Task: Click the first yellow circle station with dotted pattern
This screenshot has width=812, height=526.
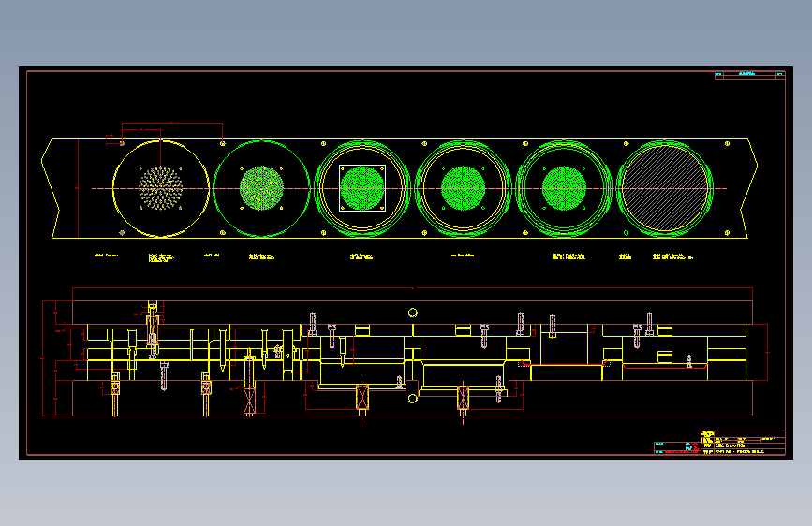Action: pyautogui.click(x=160, y=188)
